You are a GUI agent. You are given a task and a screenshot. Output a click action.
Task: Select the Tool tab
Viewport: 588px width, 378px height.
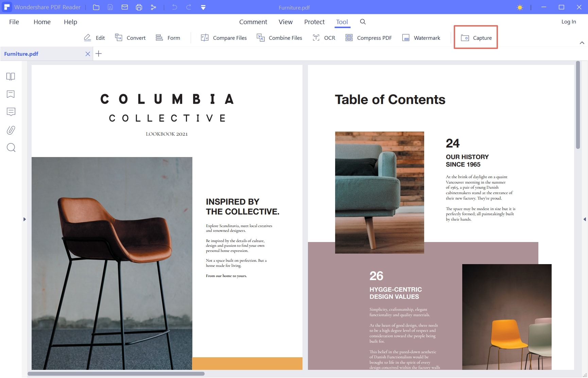point(342,22)
